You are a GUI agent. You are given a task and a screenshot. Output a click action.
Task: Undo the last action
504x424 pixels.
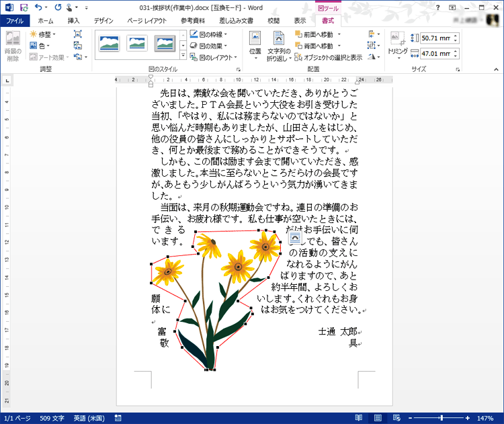(x=38, y=7)
